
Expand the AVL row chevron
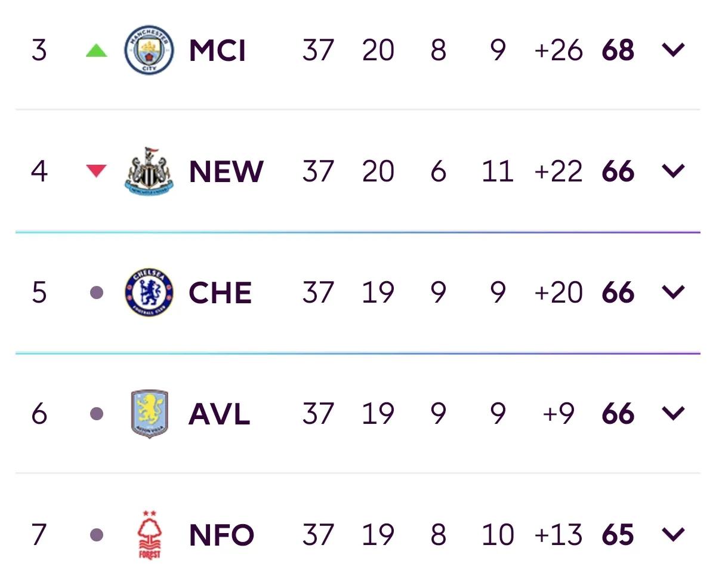673,414
